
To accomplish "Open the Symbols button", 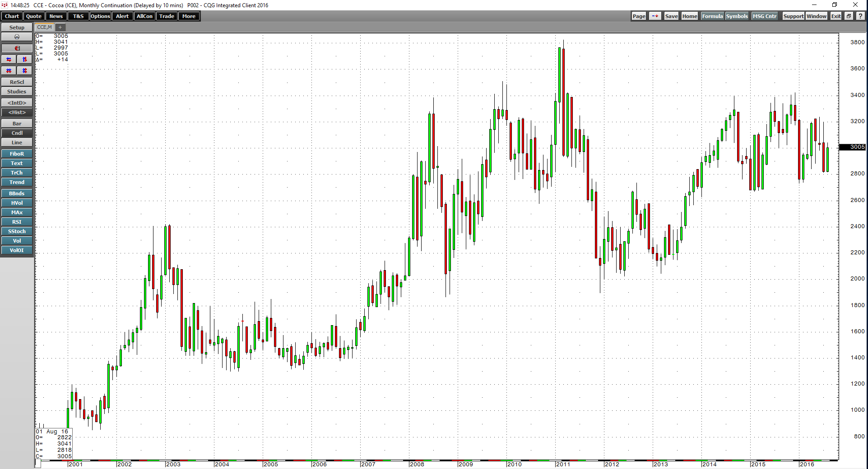I will (737, 16).
